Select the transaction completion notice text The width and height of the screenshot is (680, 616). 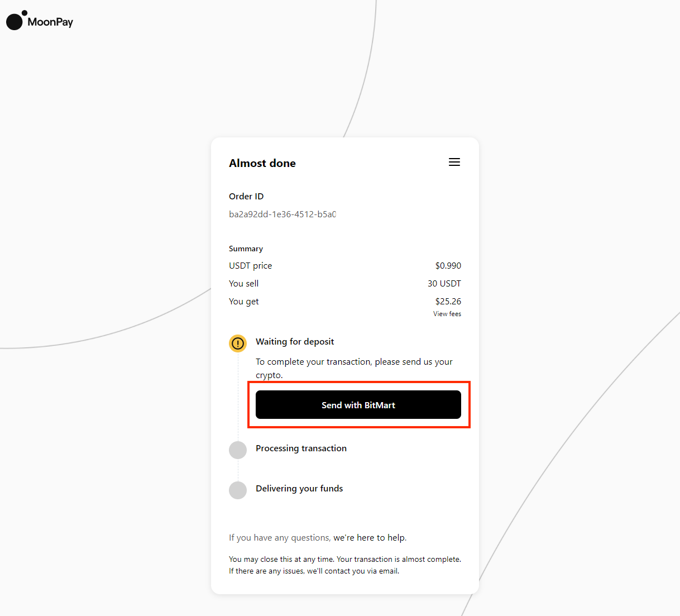click(x=345, y=565)
